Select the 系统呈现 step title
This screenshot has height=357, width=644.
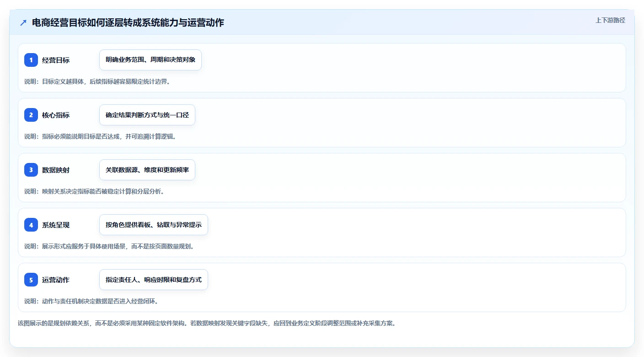(56, 225)
